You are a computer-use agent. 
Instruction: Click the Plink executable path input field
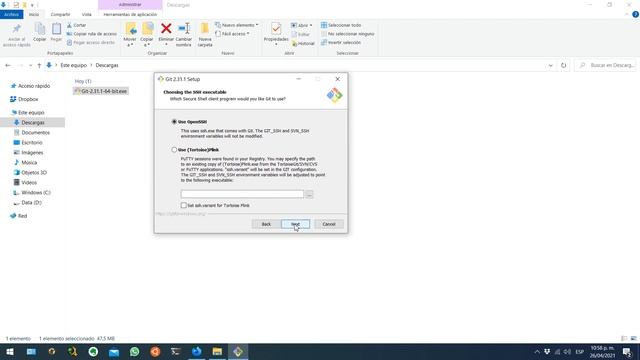(x=242, y=194)
